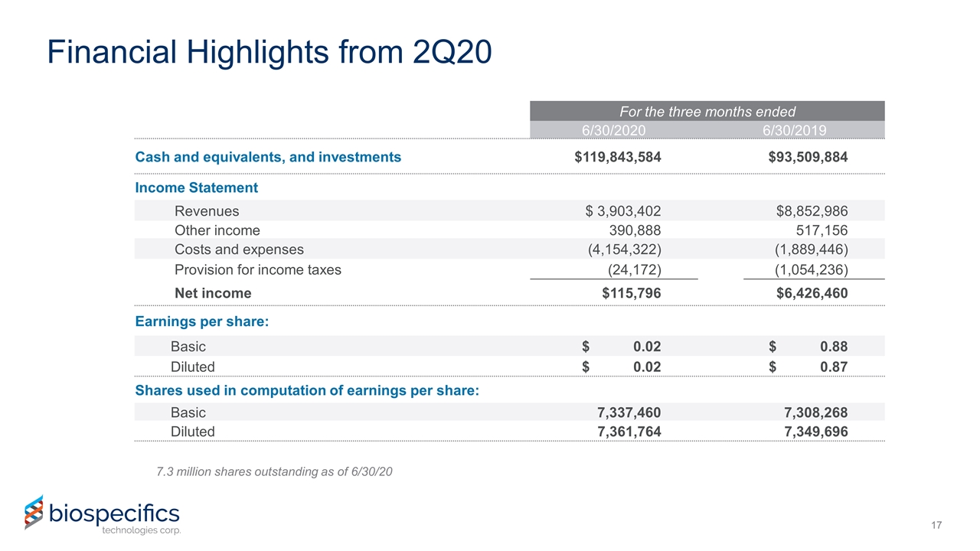Image resolution: width=980 pixels, height=551 pixels.
Task: Click the Cash and equivalents, and investments label
Action: (268, 157)
